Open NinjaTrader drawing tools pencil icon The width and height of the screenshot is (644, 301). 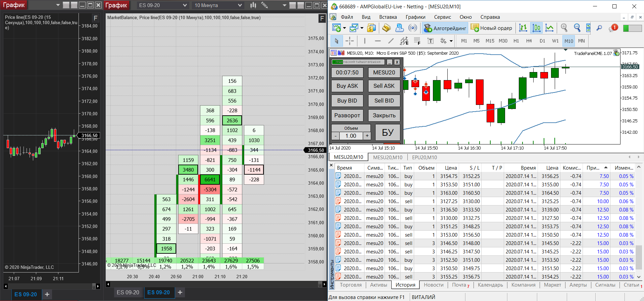click(x=264, y=5)
